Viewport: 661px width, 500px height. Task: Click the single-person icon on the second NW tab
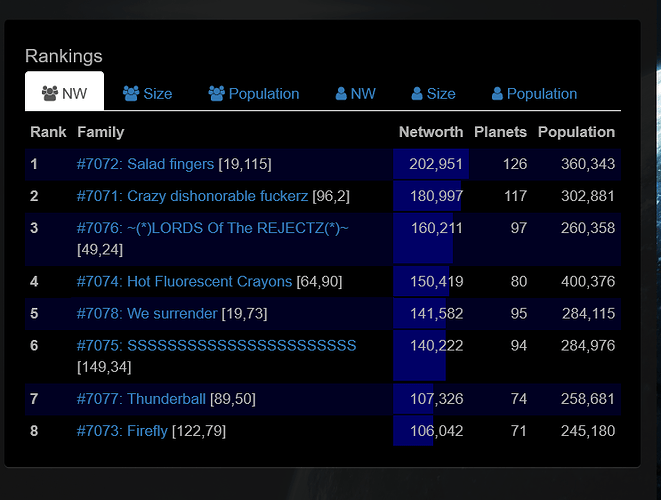click(x=341, y=94)
